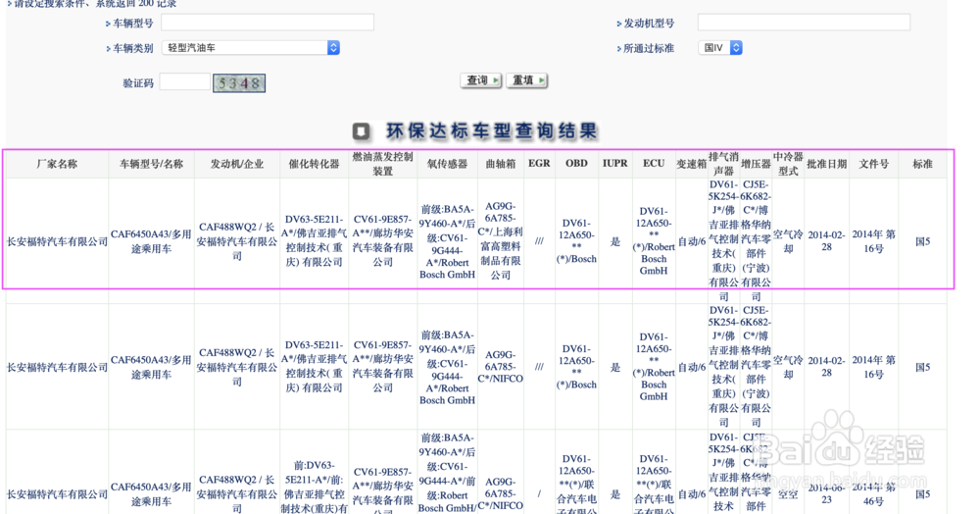This screenshot has height=514, width=980.
Task: Focus the 发动机型号 text box
Action: pos(804,23)
